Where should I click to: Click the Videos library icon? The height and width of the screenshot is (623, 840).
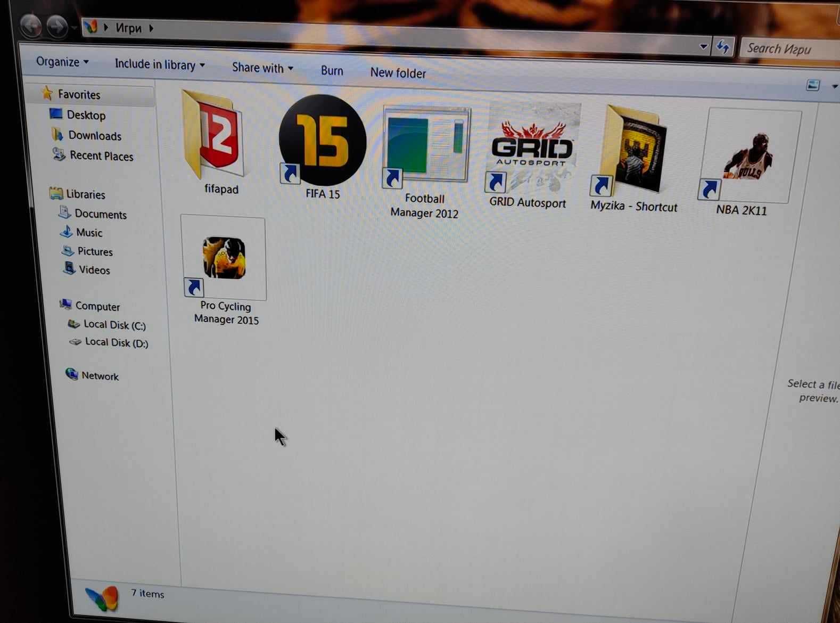point(69,268)
